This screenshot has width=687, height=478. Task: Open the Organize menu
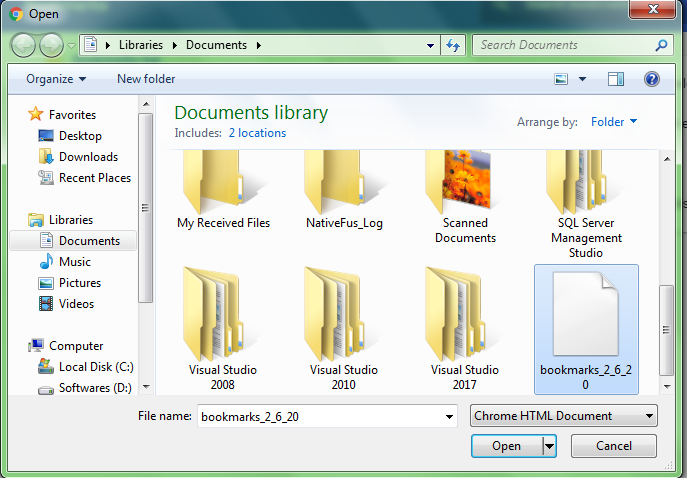[x=56, y=79]
